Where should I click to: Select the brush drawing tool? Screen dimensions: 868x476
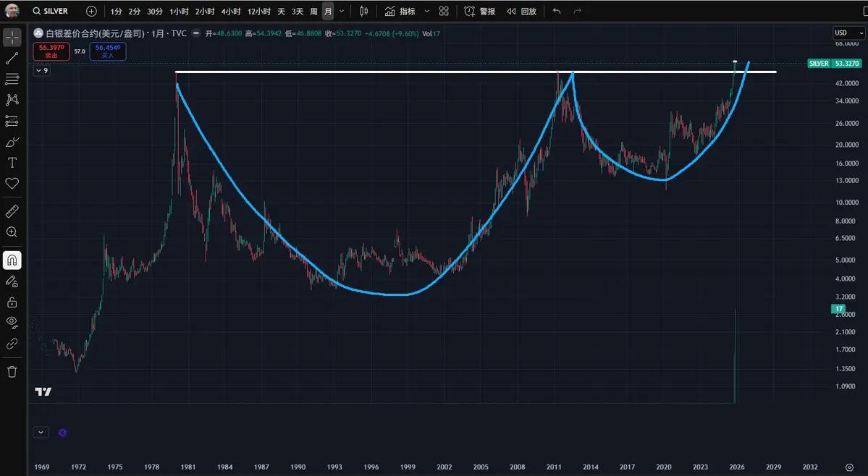pyautogui.click(x=12, y=142)
